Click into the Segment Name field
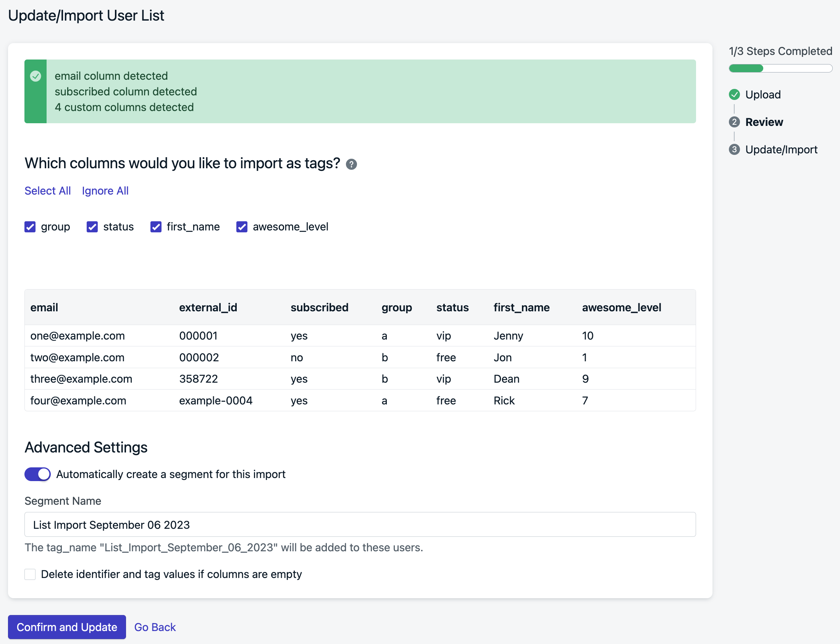 click(360, 525)
